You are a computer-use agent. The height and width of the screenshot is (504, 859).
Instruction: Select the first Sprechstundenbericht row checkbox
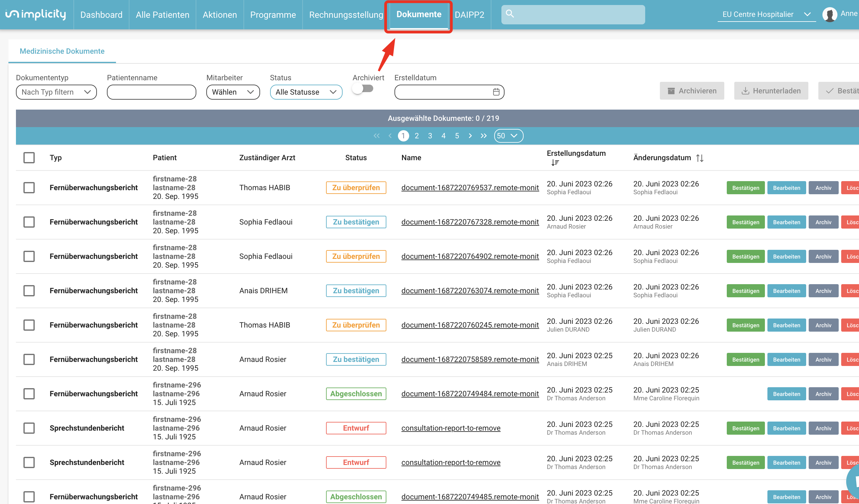[29, 428]
